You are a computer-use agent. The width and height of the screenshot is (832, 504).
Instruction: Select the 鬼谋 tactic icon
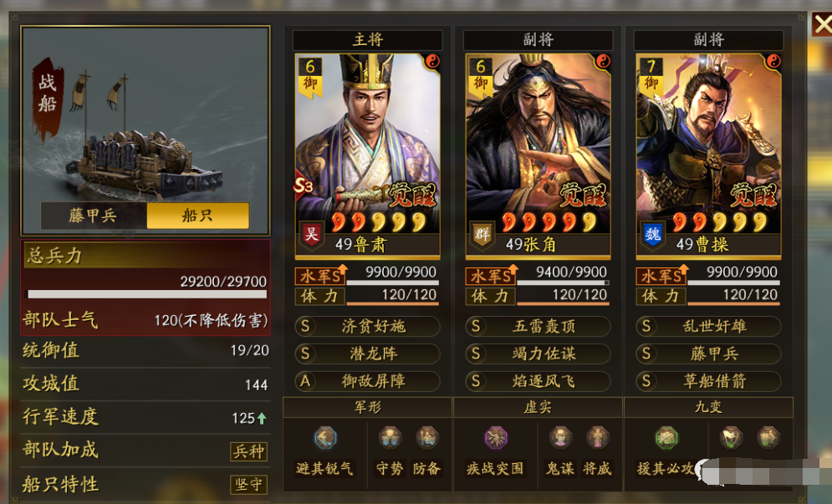pyautogui.click(x=560, y=438)
